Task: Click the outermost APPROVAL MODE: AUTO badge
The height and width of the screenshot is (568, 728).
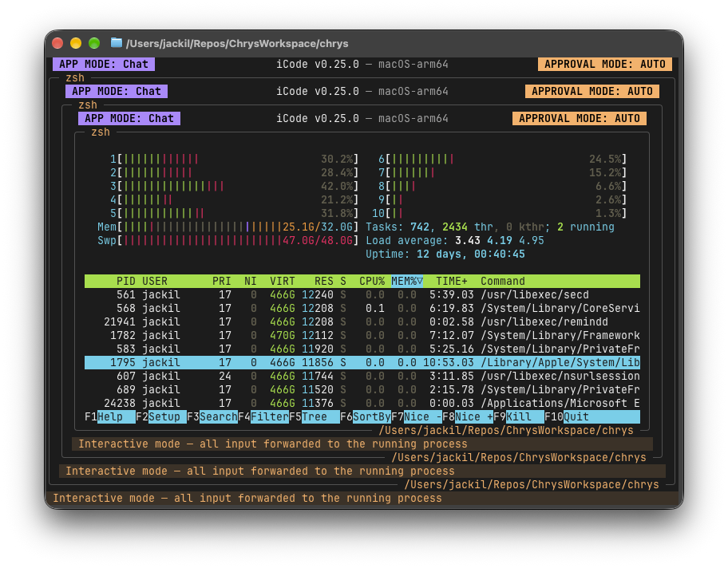Action: coord(605,64)
